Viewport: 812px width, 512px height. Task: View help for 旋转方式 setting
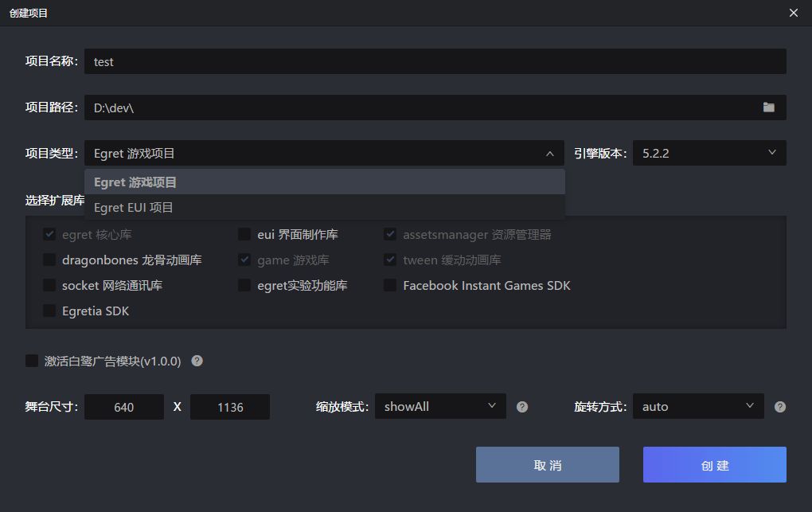click(x=779, y=406)
